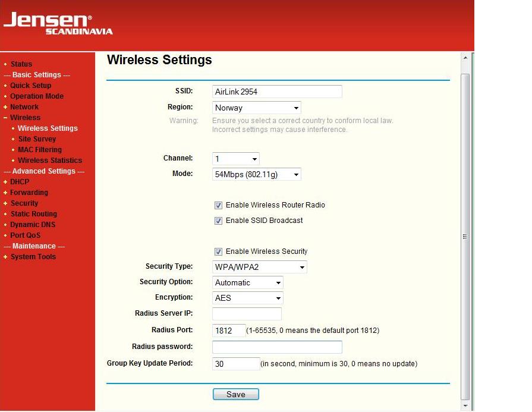Image resolution: width=532 pixels, height=412 pixels.
Task: Open Site Survey
Action: pos(37,139)
